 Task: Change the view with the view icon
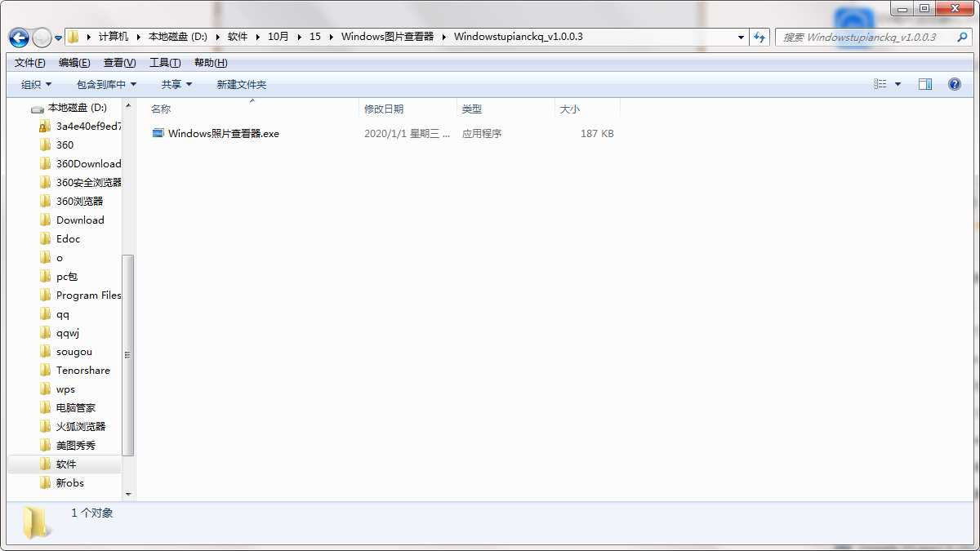(880, 84)
